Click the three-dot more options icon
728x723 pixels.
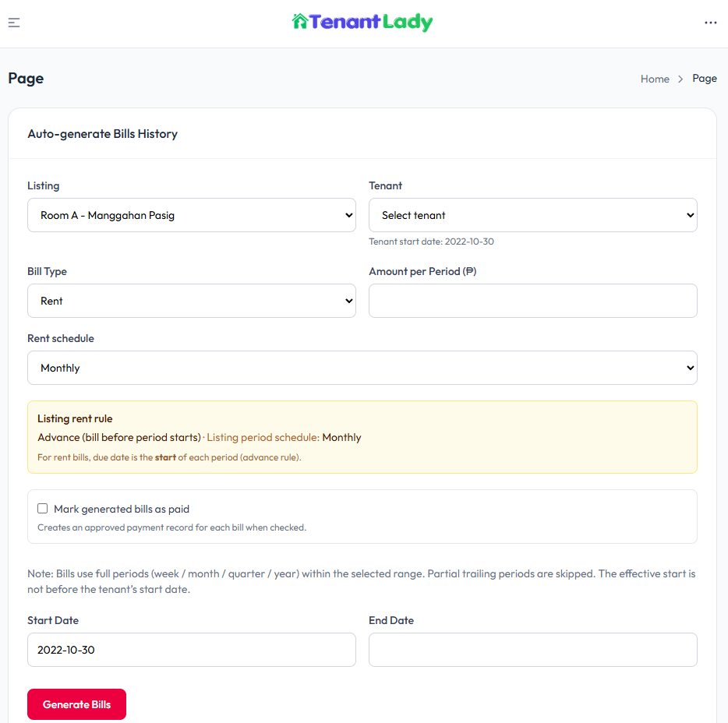[710, 23]
